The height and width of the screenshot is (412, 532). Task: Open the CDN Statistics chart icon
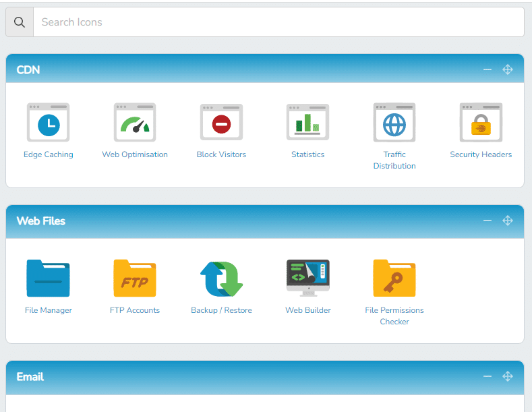tap(307, 123)
